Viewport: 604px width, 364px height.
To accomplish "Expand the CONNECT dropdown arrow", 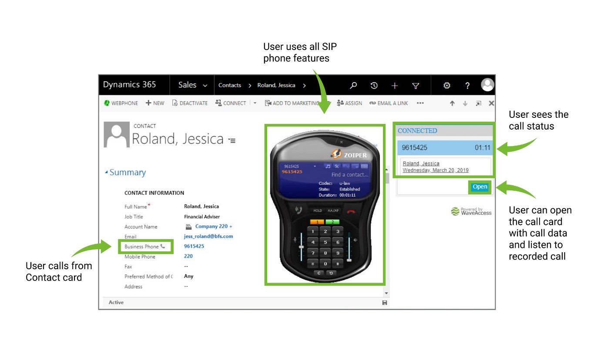I will (x=255, y=103).
